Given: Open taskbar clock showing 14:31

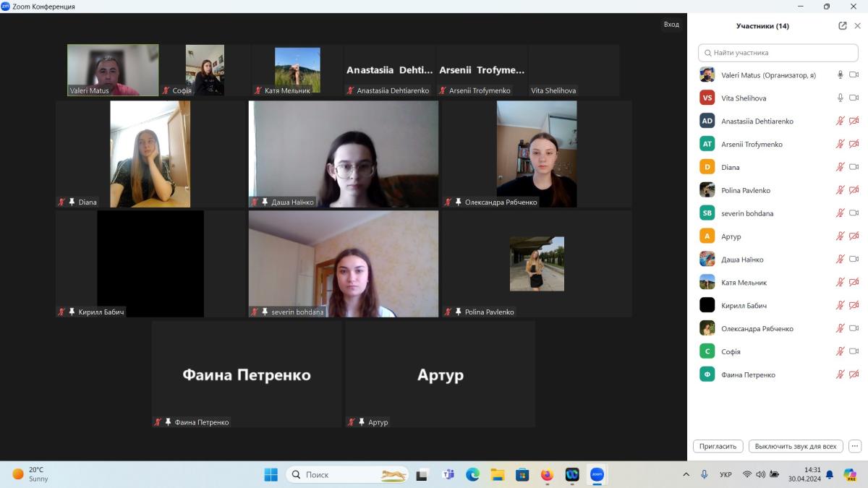Looking at the screenshot, I should pyautogui.click(x=804, y=474).
